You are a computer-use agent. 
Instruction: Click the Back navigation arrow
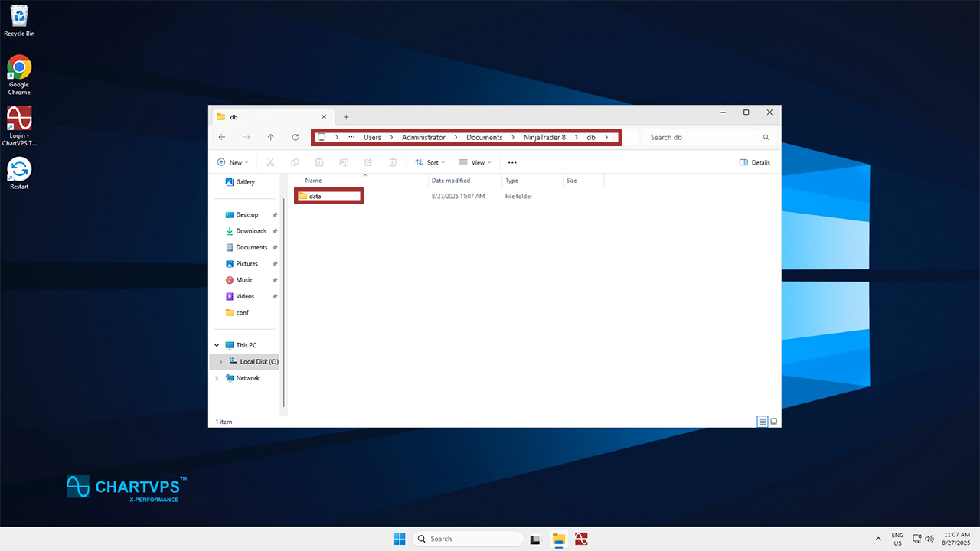222,138
